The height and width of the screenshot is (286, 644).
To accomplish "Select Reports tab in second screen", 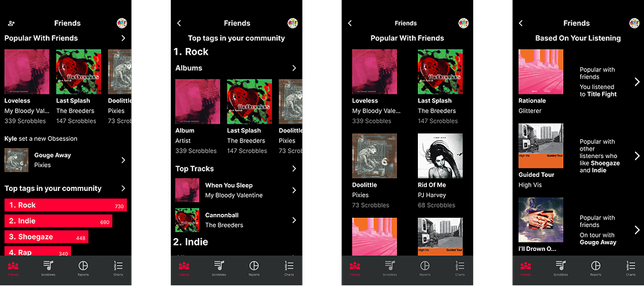I will coord(254,268).
